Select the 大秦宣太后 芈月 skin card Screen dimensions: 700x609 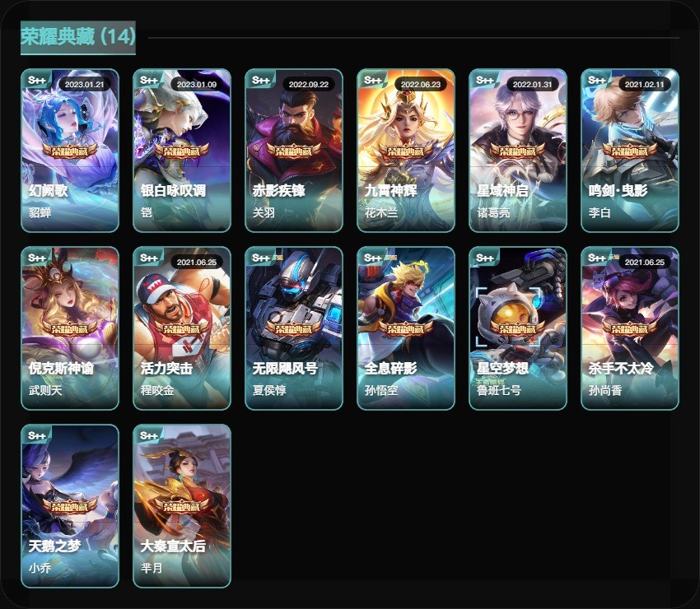(x=182, y=506)
